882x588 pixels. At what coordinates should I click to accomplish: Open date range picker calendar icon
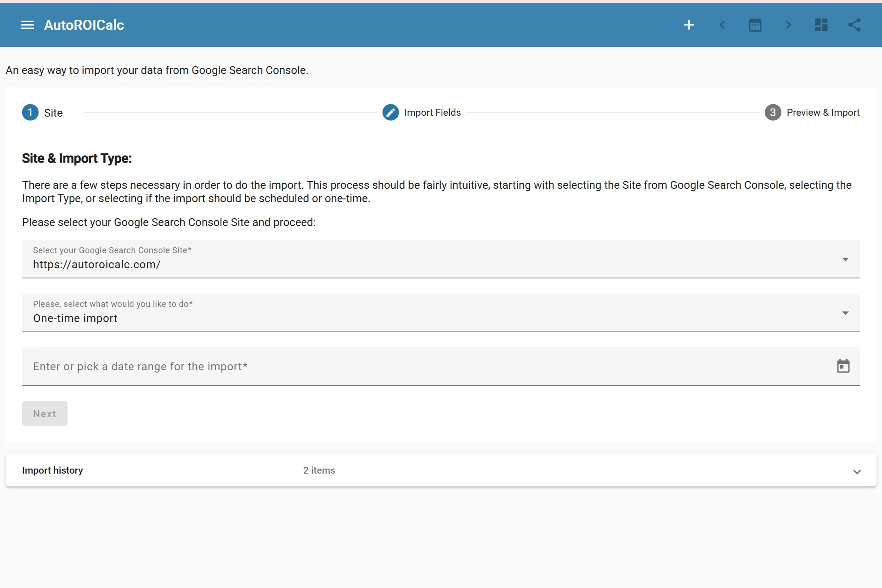pos(843,366)
